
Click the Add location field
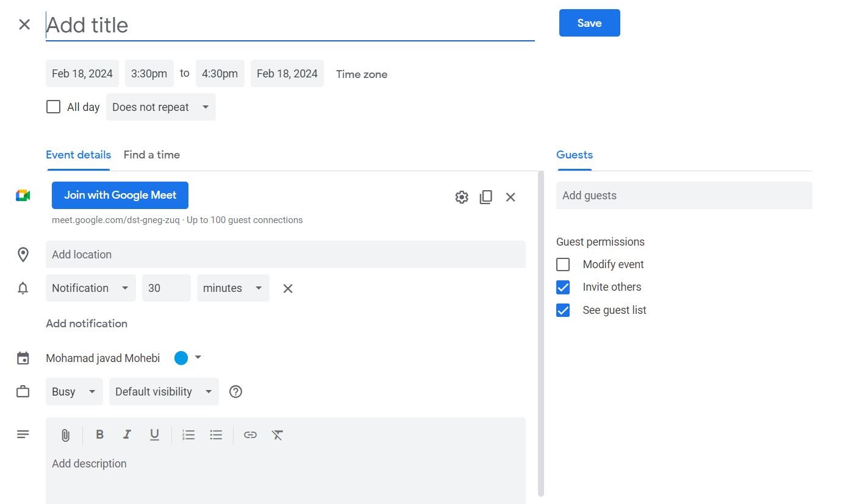coord(285,255)
